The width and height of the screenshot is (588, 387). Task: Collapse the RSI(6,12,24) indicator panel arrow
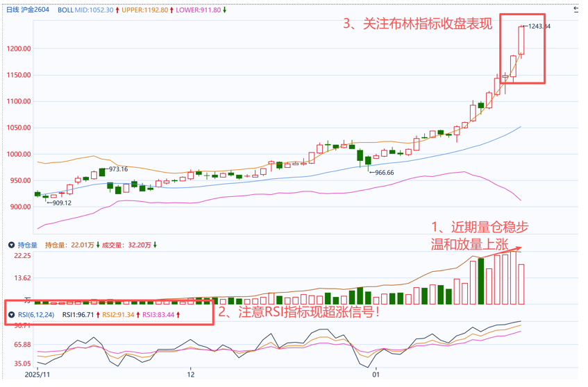click(12, 315)
